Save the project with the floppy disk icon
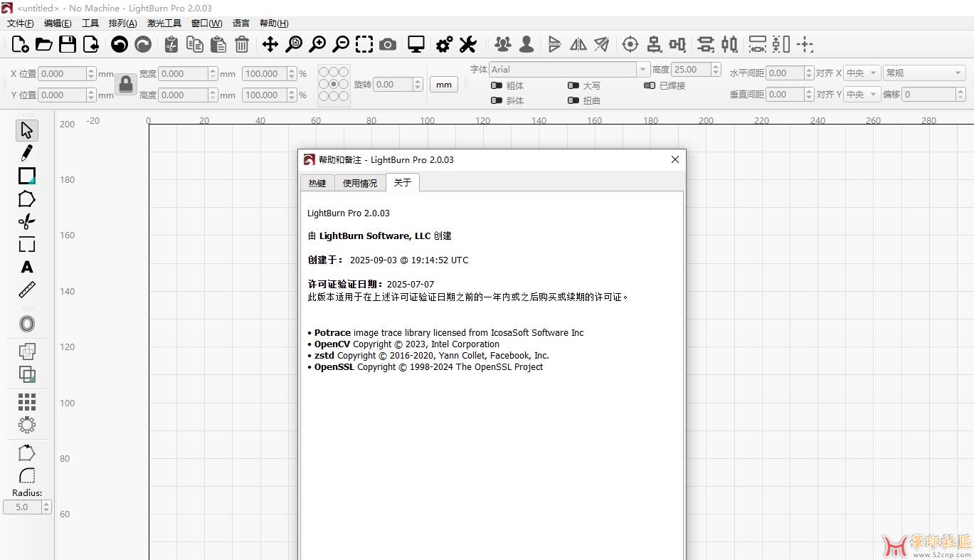 point(68,45)
